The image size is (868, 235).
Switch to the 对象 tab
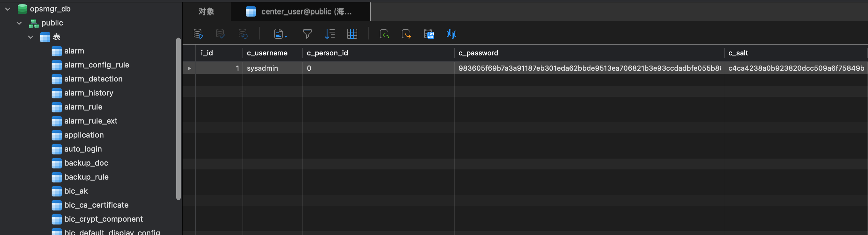206,11
